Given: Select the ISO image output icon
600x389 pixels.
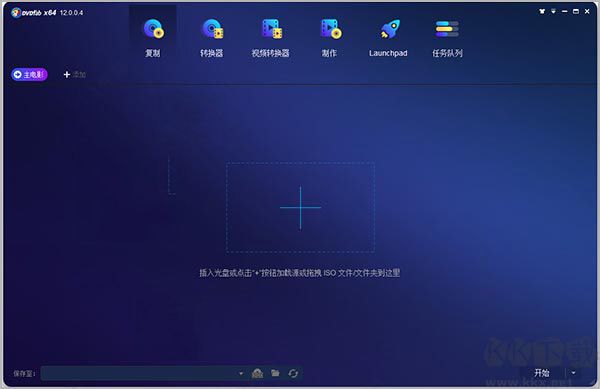Looking at the screenshot, I should coord(258,373).
